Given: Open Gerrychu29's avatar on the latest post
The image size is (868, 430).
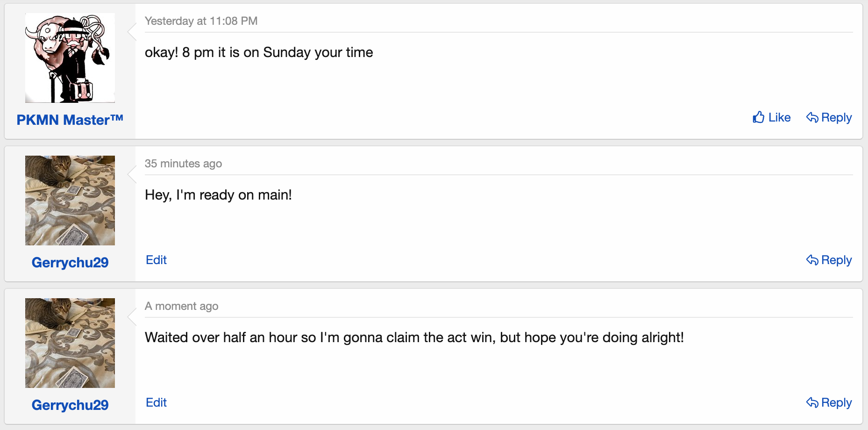Looking at the screenshot, I should 70,343.
